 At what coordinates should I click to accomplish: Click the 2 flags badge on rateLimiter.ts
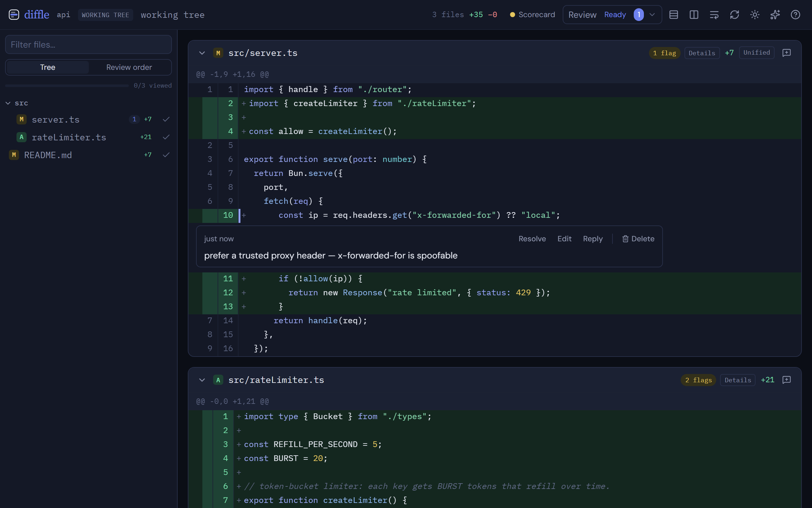698,380
